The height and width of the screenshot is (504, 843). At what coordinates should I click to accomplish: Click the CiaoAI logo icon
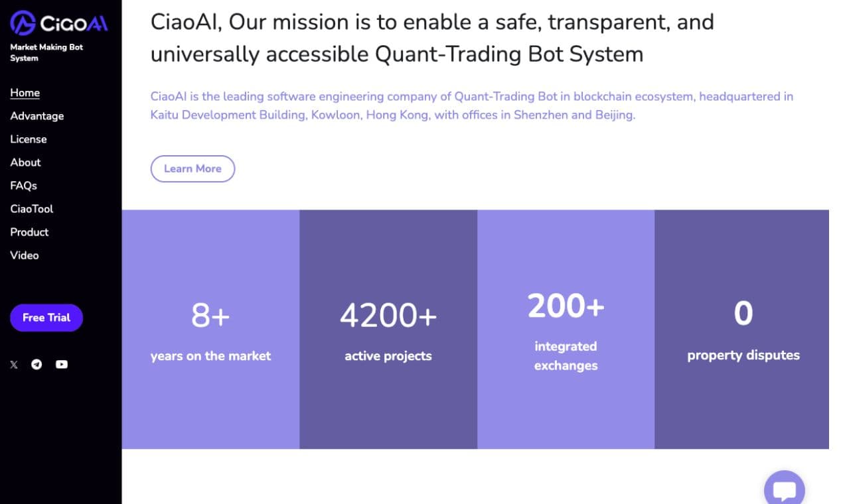point(23,23)
